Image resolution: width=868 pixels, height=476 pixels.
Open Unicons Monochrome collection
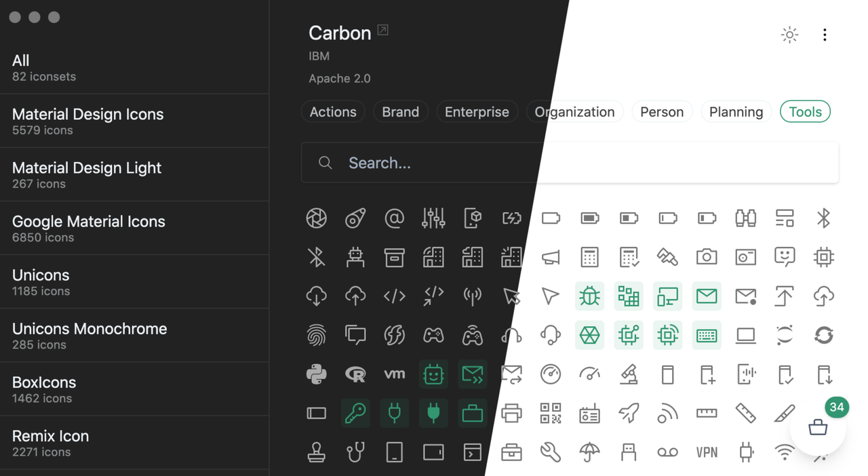(134, 336)
